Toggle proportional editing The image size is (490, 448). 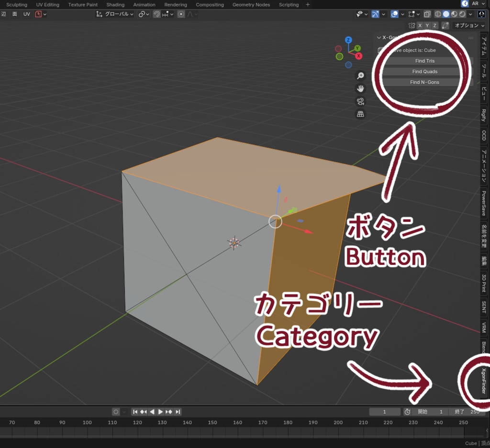(181, 14)
